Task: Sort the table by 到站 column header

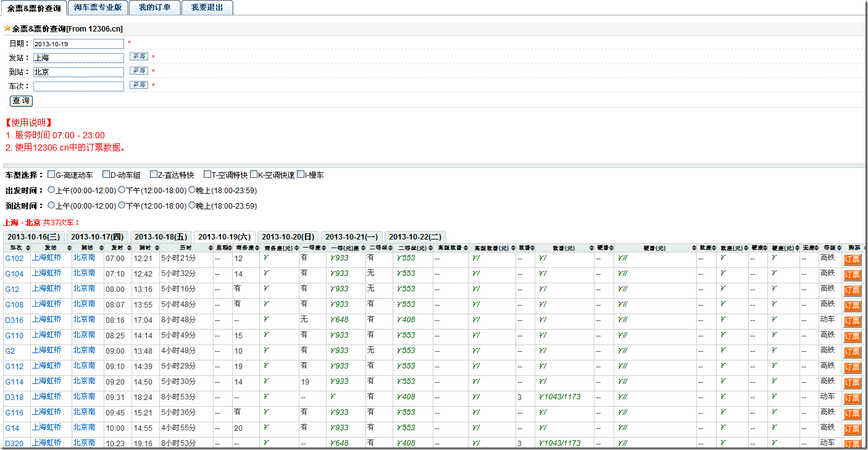Action: 87,248
